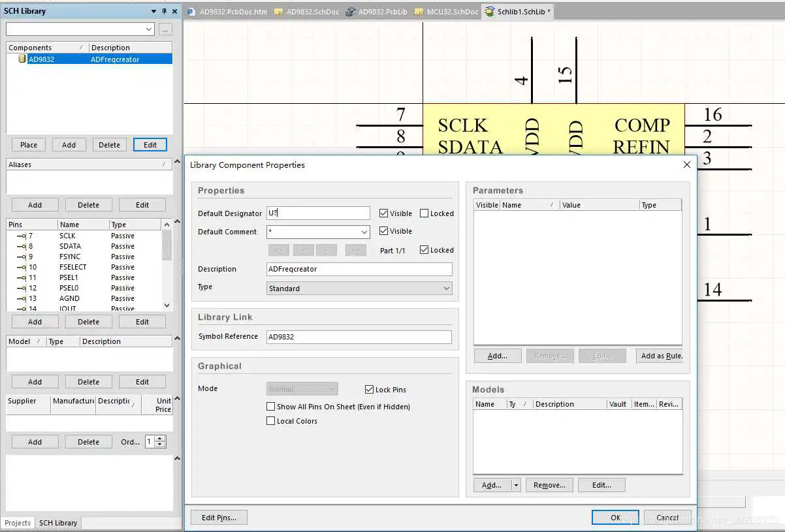Screen dimensions: 785x532
Task: Click Edit button under Components list
Action: [150, 145]
